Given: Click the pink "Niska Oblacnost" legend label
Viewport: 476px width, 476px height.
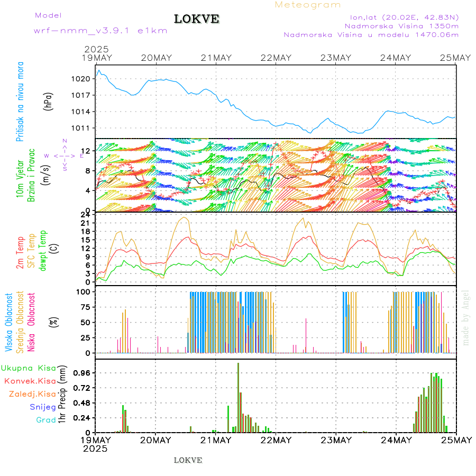Looking at the screenshot, I should [x=31, y=322].
